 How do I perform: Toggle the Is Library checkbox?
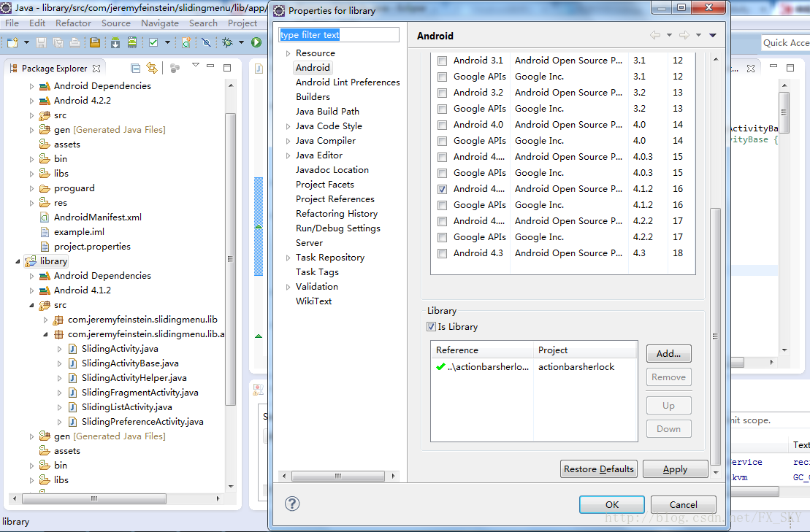pyautogui.click(x=431, y=327)
